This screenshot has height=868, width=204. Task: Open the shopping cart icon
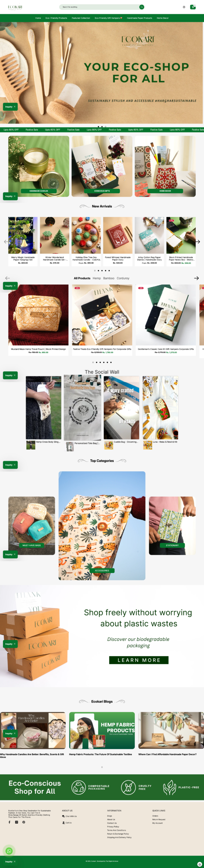click(x=193, y=7)
